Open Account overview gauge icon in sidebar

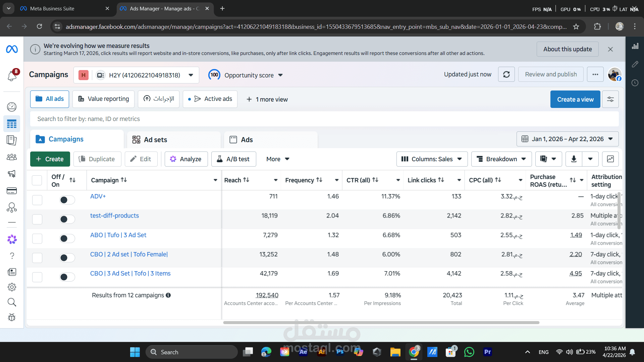tap(12, 107)
